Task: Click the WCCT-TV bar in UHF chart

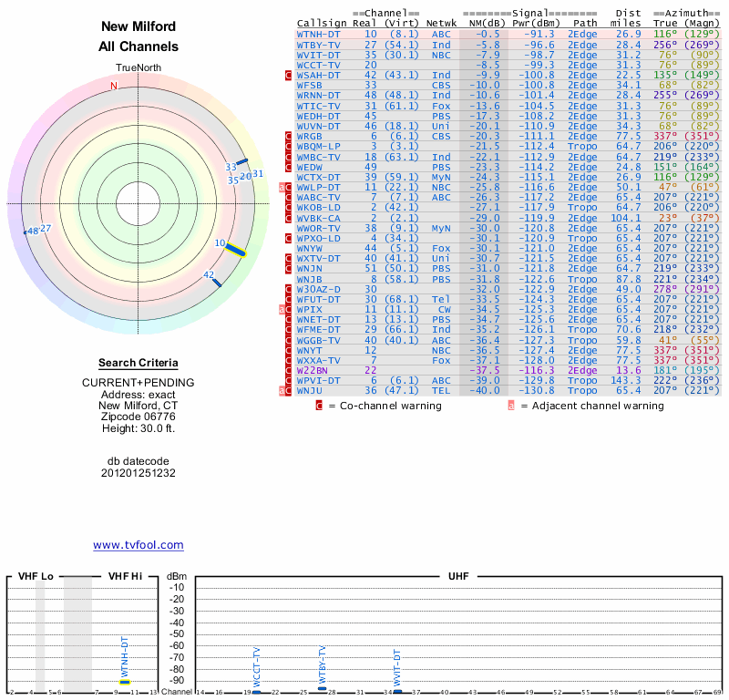Action: click(256, 692)
